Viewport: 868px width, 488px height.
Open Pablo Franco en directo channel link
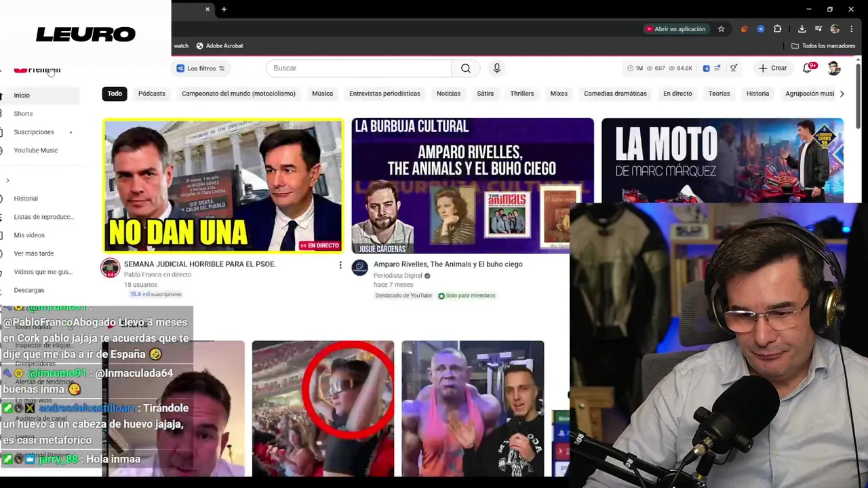(157, 274)
